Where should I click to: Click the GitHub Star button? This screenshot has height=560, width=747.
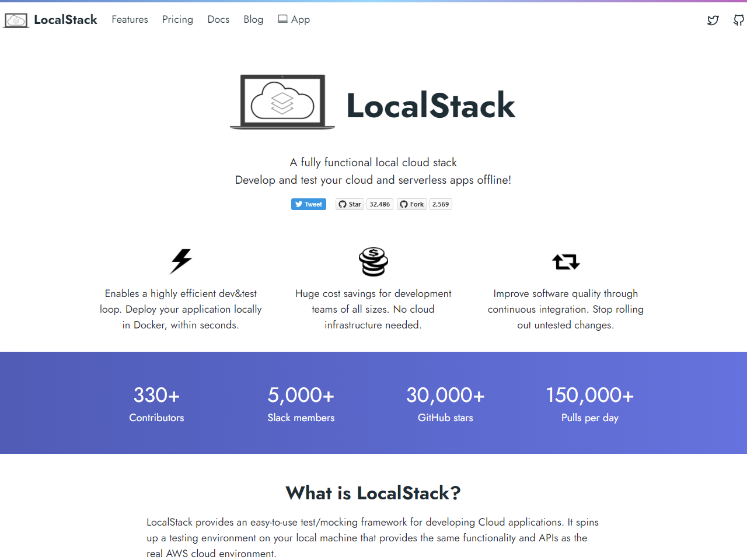point(350,204)
